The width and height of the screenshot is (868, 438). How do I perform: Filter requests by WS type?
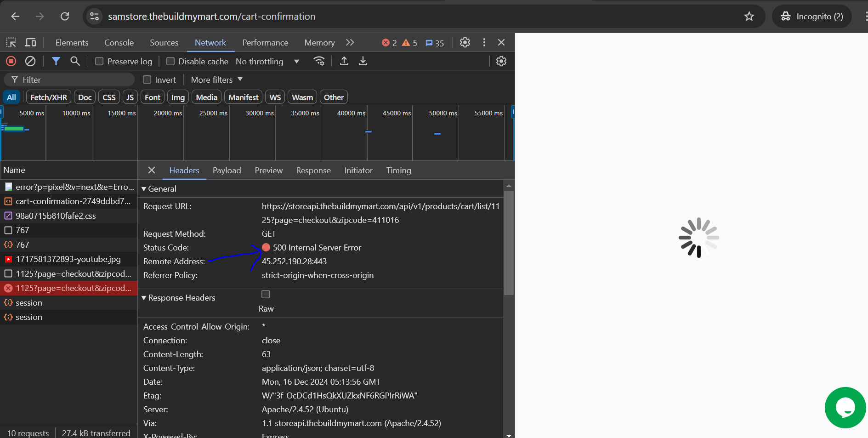coord(275,97)
